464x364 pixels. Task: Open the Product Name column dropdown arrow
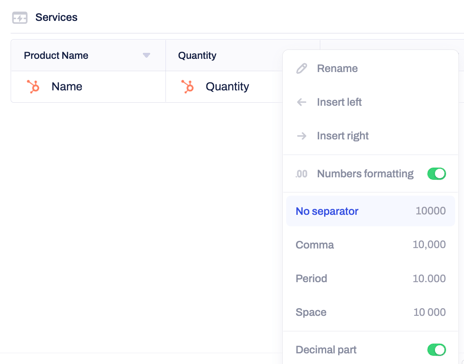146,55
